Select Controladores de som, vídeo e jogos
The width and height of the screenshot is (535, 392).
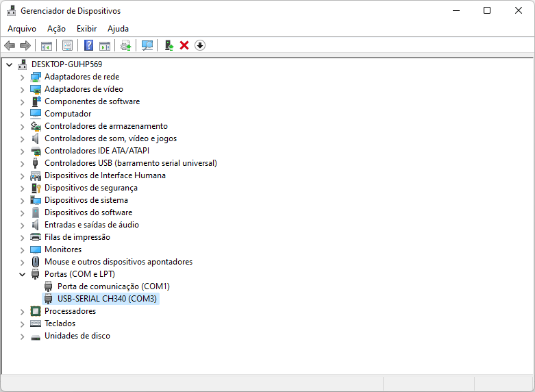coord(110,138)
